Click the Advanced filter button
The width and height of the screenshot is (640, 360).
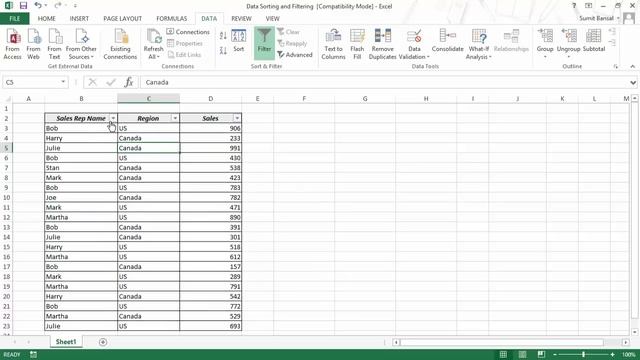click(295, 54)
